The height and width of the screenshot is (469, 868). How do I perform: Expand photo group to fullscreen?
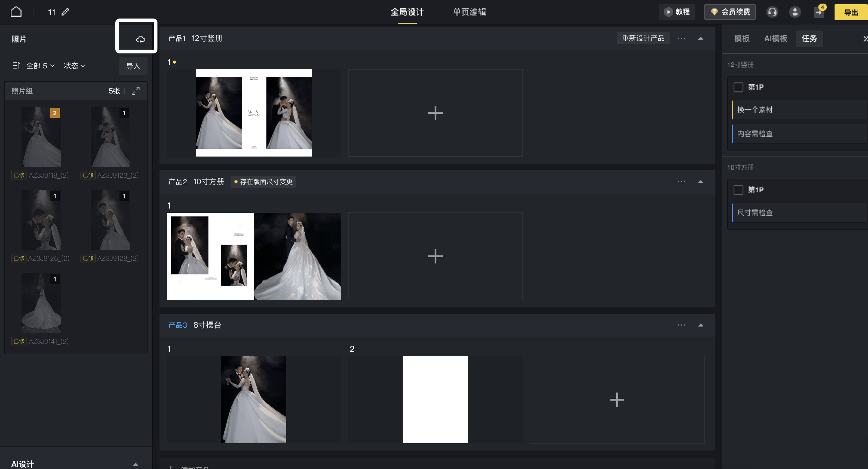135,91
